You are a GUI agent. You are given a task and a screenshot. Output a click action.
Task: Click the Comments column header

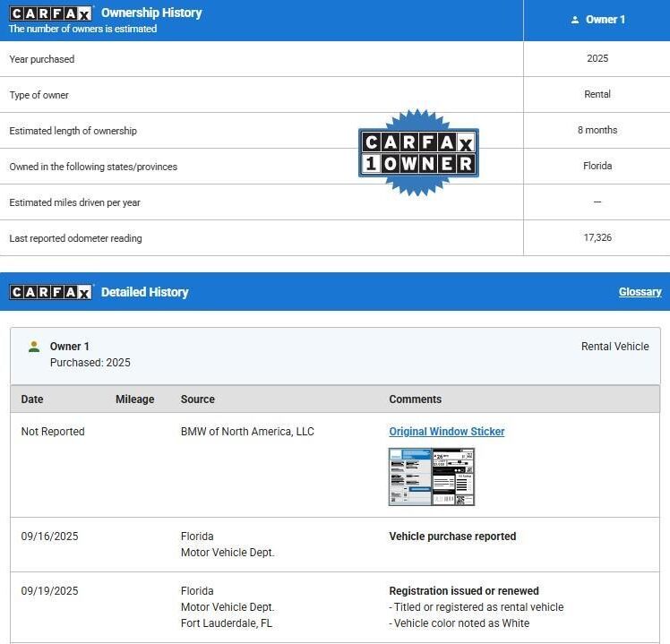(416, 399)
